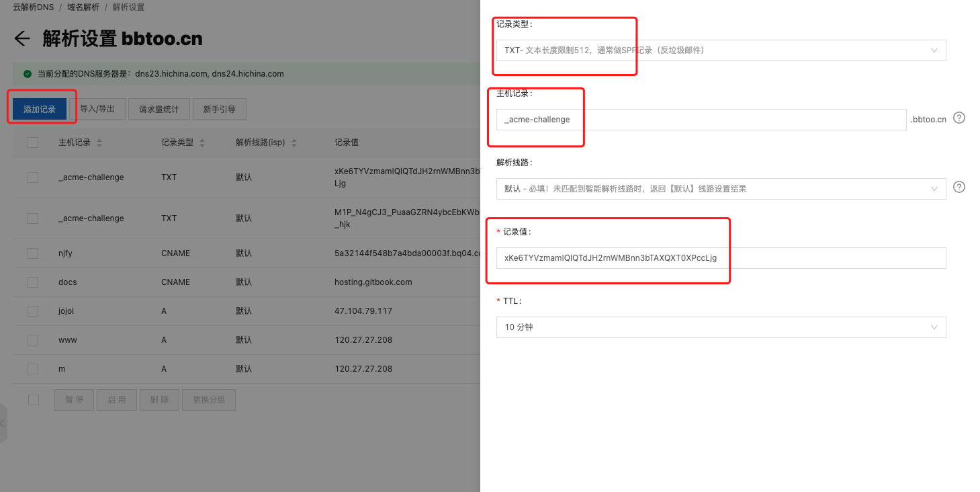Open the TTL 10 分钟 dropdown
This screenshot has width=980, height=492.
[x=721, y=327]
